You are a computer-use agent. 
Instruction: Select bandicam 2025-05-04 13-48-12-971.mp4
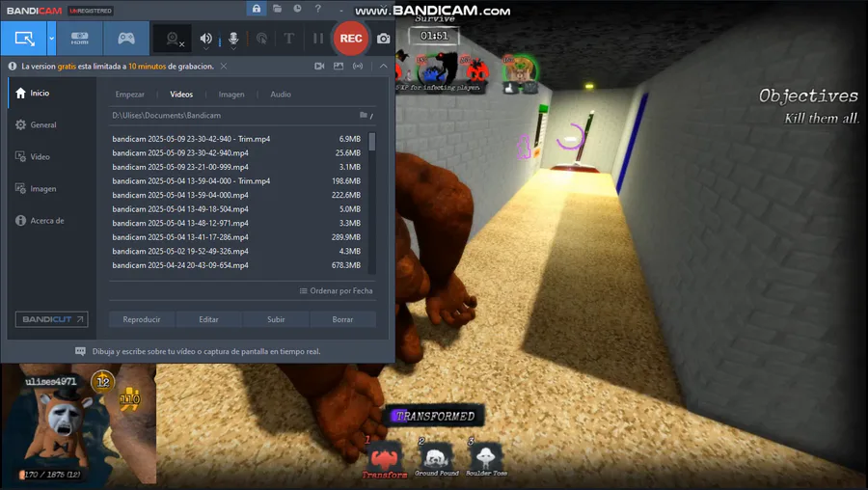pos(237,223)
